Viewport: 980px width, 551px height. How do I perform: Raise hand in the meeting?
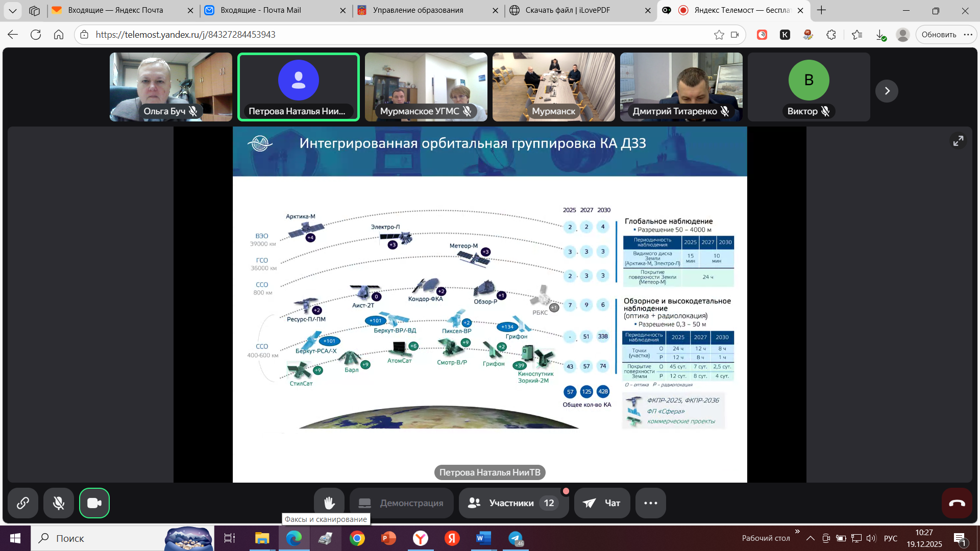[329, 503]
